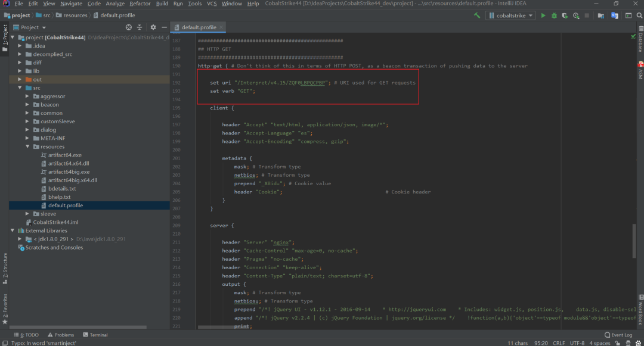Click the 95:20 line-column indicator
Image resolution: width=644 pixels, height=346 pixels.
[541, 343]
